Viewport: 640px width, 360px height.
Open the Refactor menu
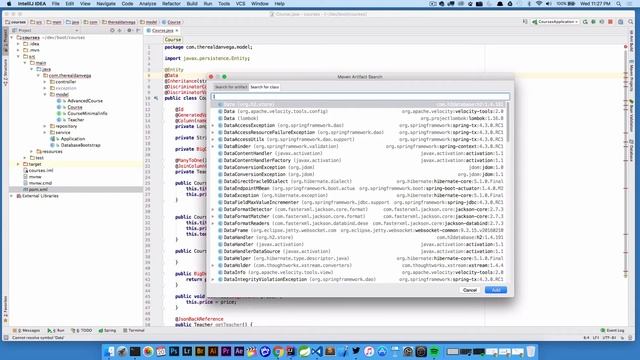tap(171, 4)
